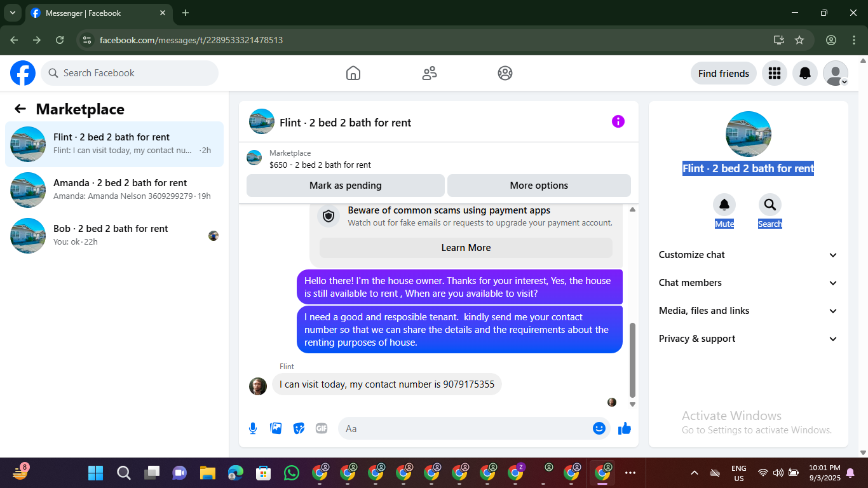Viewport: 868px width, 488px height.
Task: Open the Facebook menu grid icon
Action: coord(774,73)
